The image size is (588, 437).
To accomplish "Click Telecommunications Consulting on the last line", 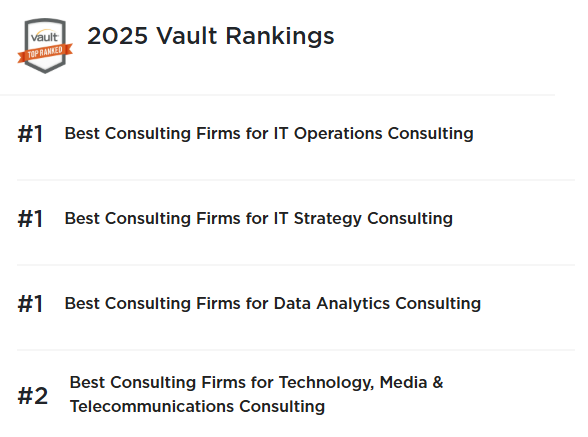I will point(197,406).
